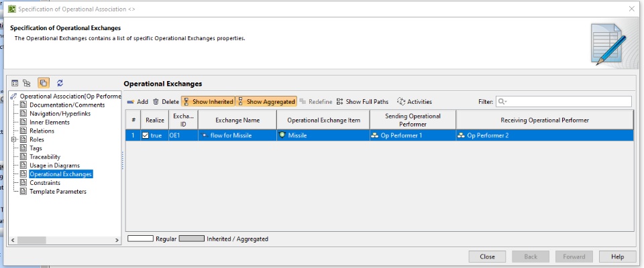Screen dimensions: 644x268
Task: Click the second tree-style icon above tree
Action: point(27,83)
